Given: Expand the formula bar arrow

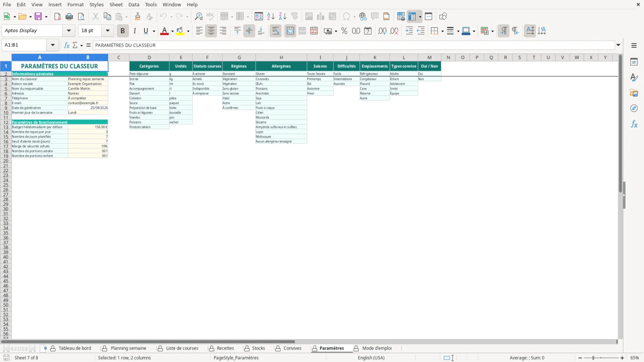Looking at the screenshot, I should tap(618, 45).
